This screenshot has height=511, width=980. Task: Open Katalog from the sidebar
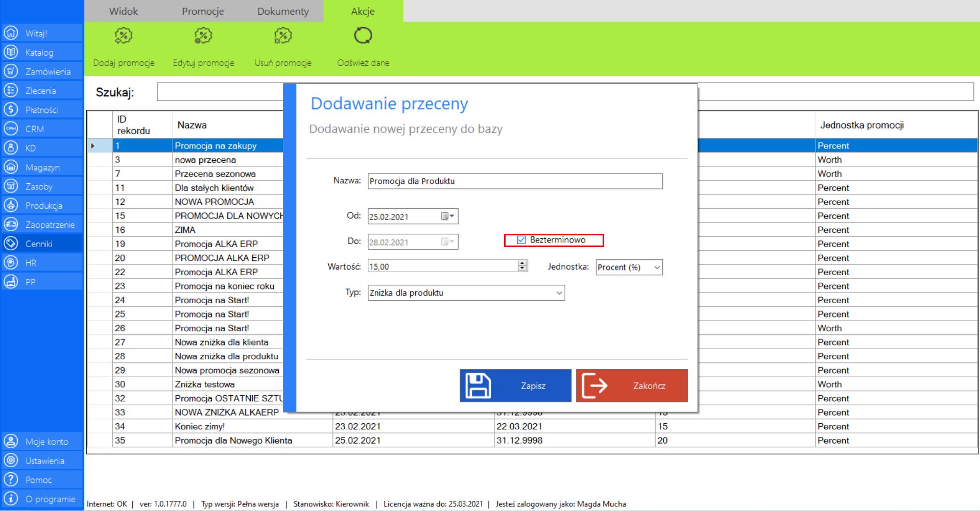click(x=39, y=53)
